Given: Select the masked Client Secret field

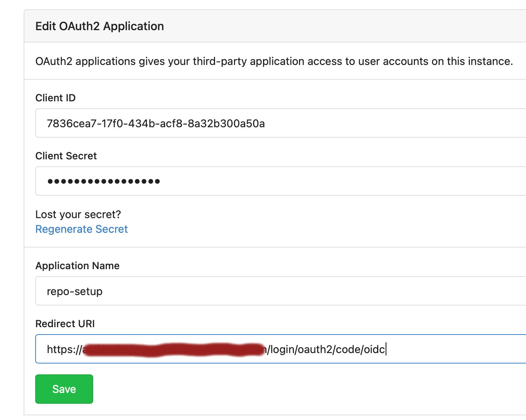Looking at the screenshot, I should coord(281,181).
